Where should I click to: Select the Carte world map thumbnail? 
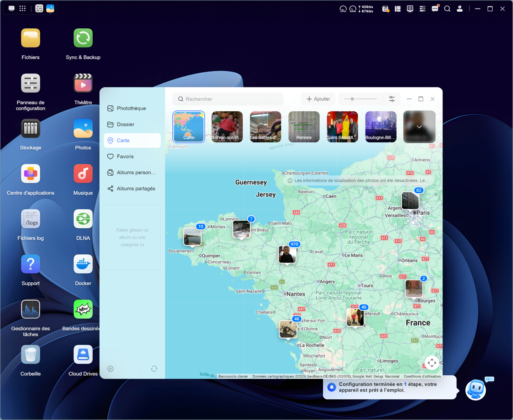coord(189,127)
